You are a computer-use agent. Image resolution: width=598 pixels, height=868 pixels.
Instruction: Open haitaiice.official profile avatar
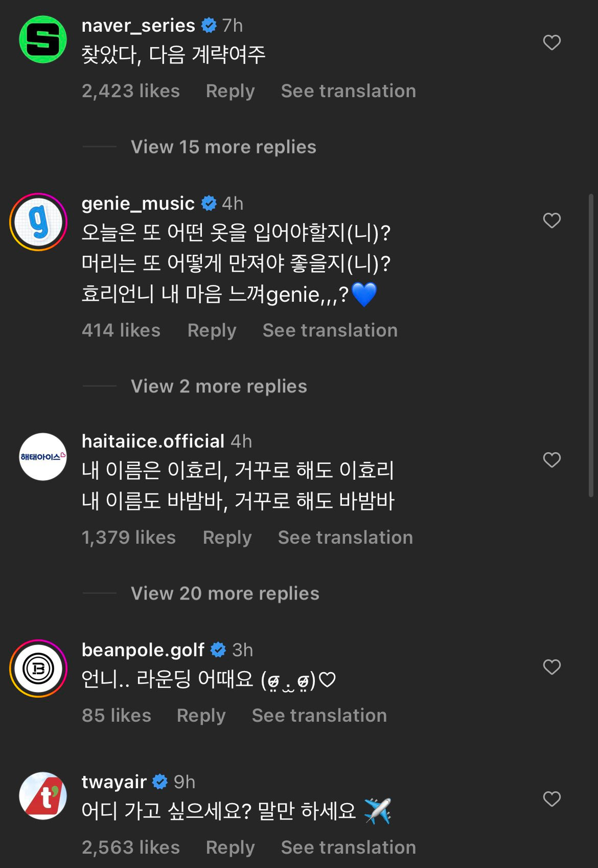coord(43,456)
